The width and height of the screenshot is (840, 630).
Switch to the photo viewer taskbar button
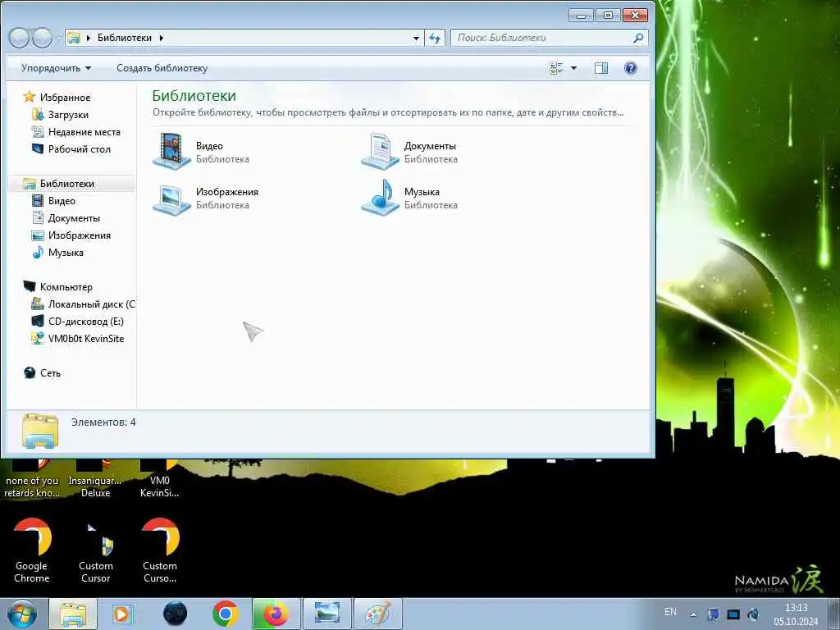point(326,614)
